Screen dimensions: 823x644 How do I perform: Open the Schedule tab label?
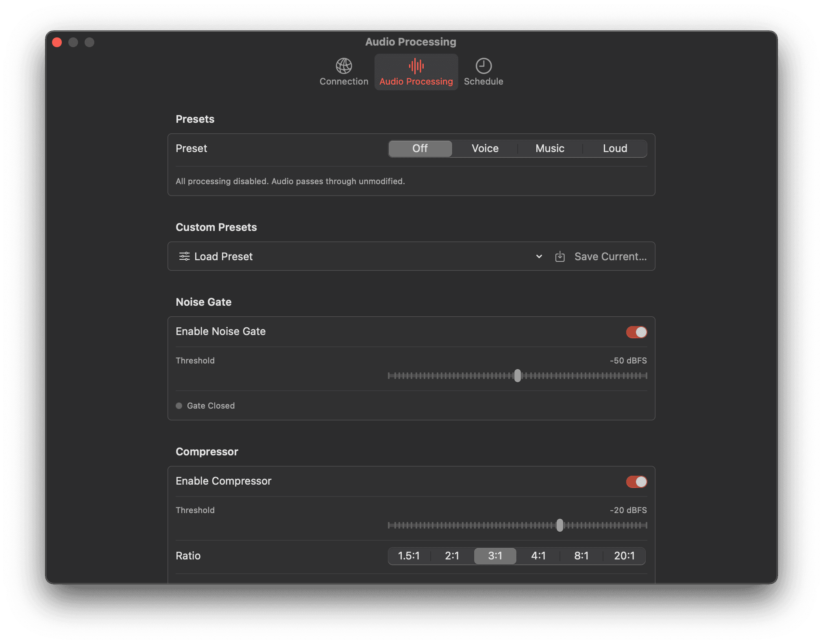pos(483,81)
